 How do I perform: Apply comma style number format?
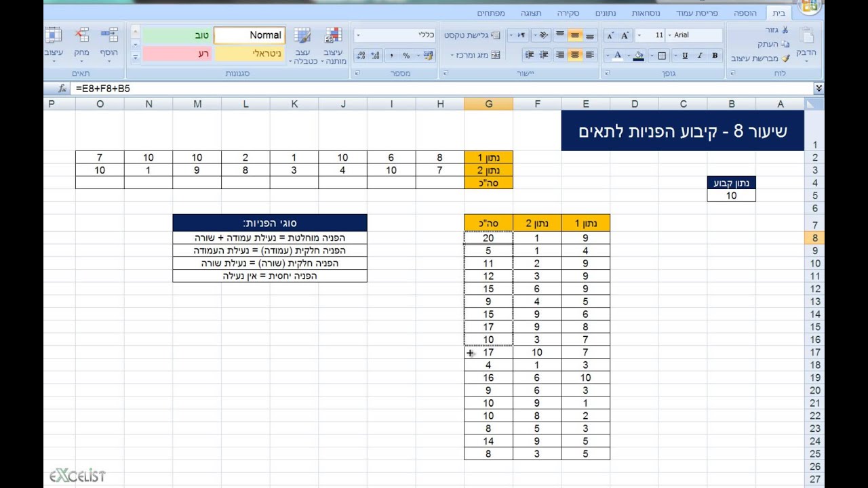[392, 56]
